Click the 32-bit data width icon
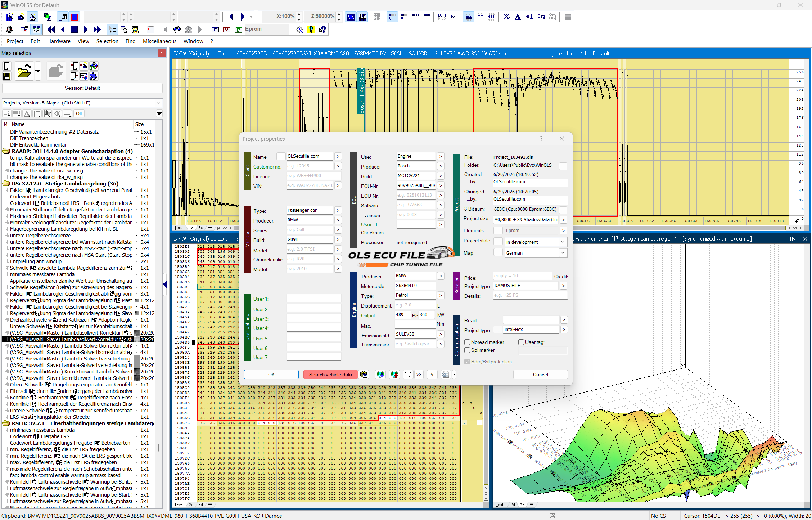 click(415, 17)
